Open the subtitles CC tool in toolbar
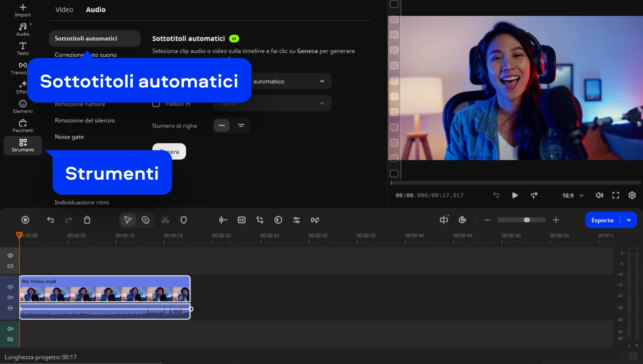This screenshot has width=643, height=364. 242,220
